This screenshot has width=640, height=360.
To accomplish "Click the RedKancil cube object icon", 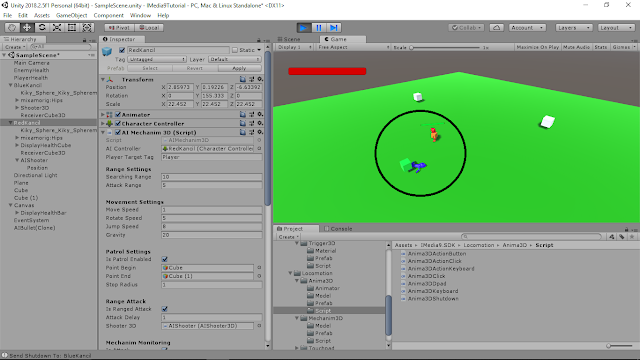I will 107,51.
